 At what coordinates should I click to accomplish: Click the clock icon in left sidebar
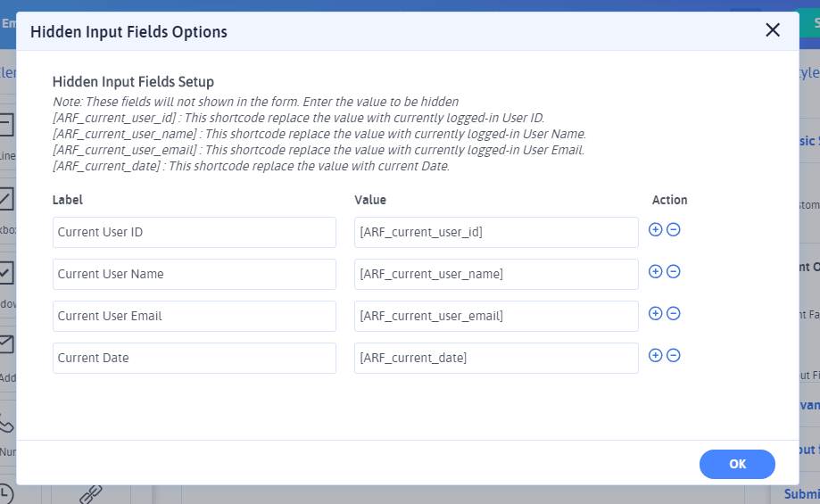tap(5, 493)
